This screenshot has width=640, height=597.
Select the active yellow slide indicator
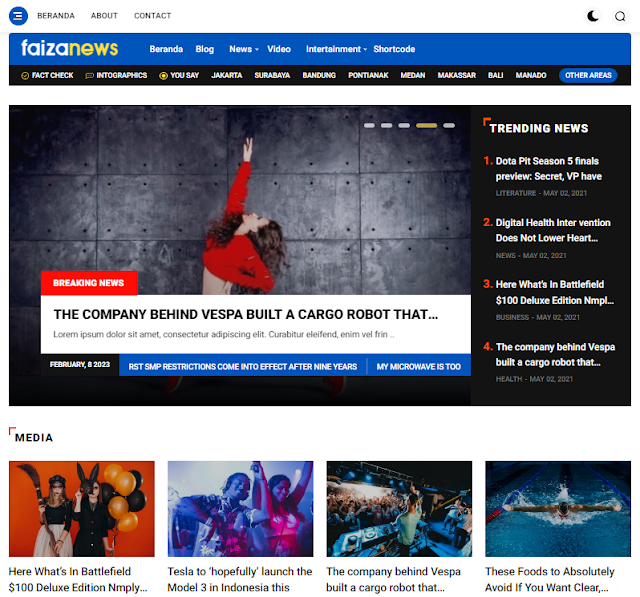(426, 125)
